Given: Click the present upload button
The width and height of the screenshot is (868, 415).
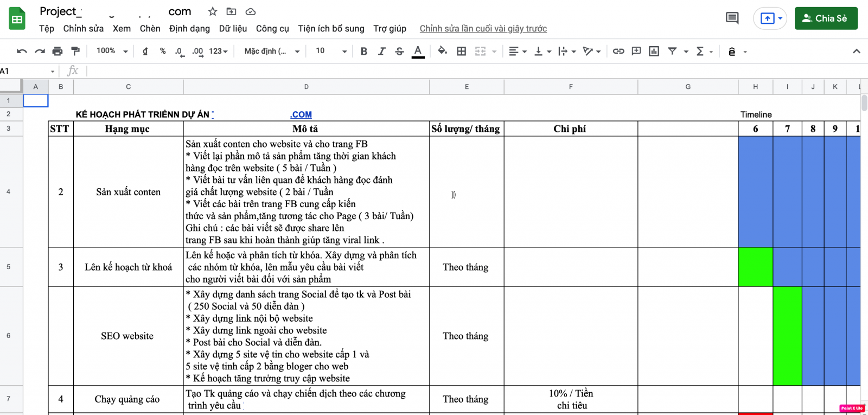Looking at the screenshot, I should tap(769, 18).
